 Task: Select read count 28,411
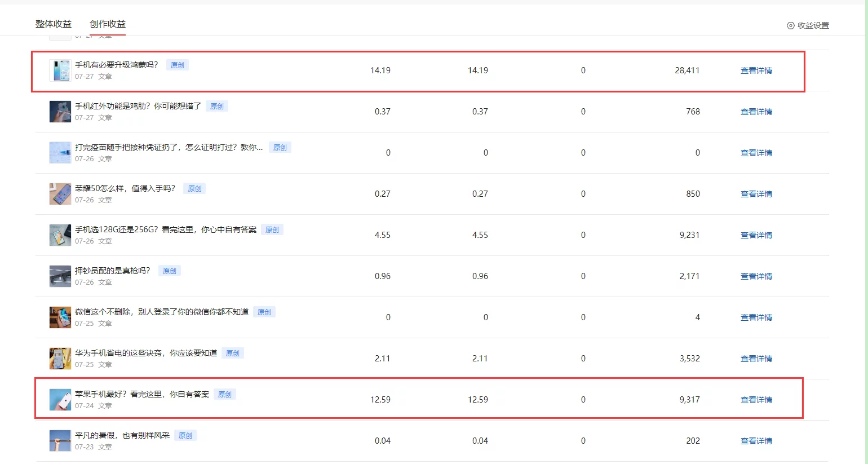coord(687,70)
